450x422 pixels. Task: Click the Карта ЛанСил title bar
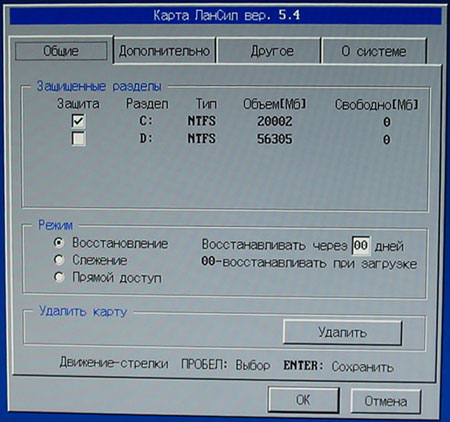pyautogui.click(x=226, y=15)
